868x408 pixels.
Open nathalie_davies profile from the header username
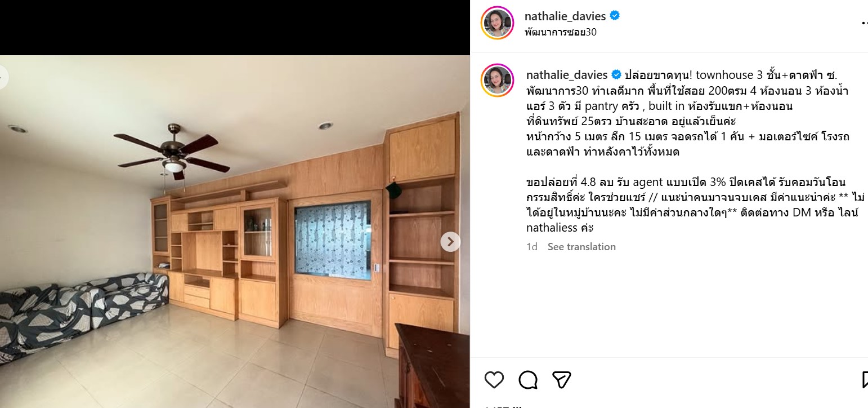(x=565, y=16)
